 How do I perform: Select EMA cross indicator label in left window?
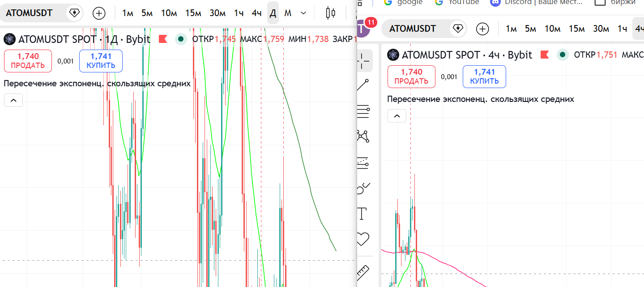click(97, 83)
